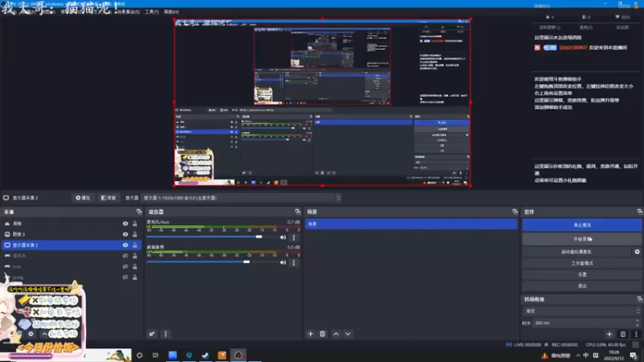Toggle visibility of first source row
Viewport: 644px width, 362px height.
coord(126,224)
